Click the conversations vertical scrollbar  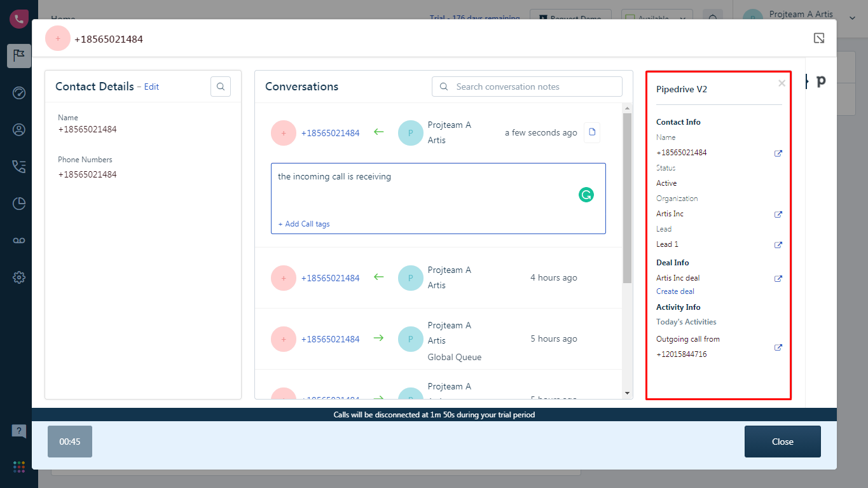(628, 198)
